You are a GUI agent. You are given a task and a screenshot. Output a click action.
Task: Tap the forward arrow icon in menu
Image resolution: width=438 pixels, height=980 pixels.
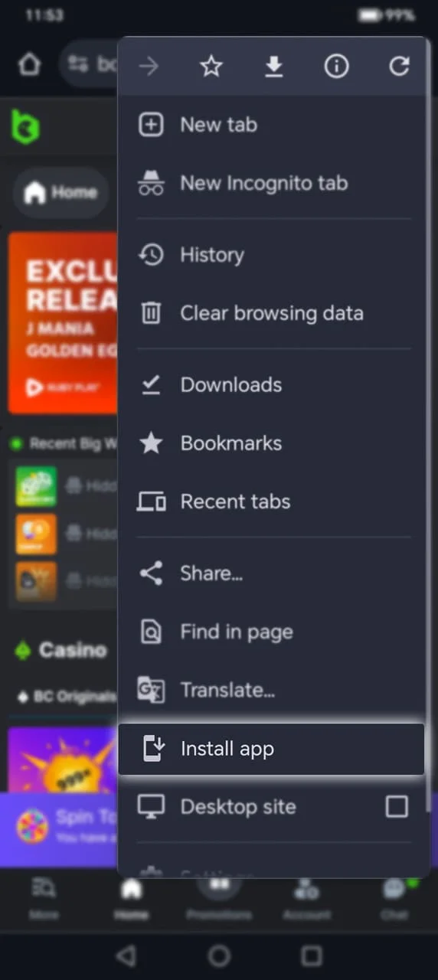point(149,67)
